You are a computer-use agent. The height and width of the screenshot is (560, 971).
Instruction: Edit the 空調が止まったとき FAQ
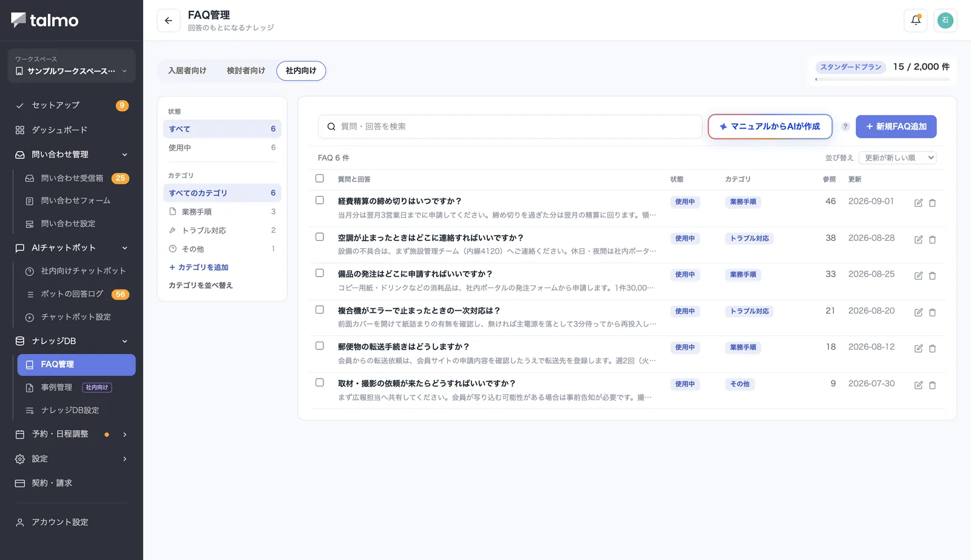click(x=918, y=240)
